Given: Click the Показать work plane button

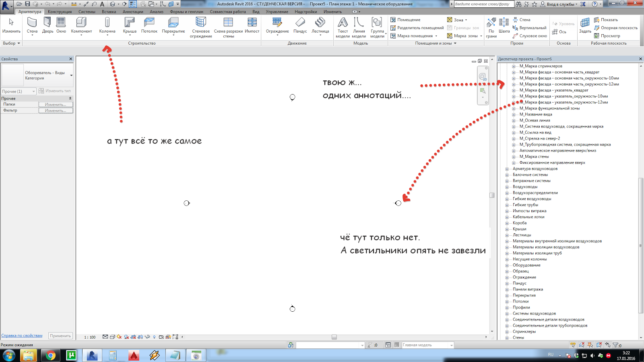Looking at the screenshot, I should pyautogui.click(x=606, y=20).
